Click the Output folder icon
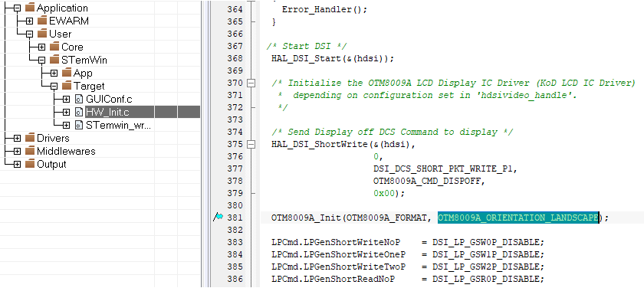The height and width of the screenshot is (288, 644). click(30, 165)
